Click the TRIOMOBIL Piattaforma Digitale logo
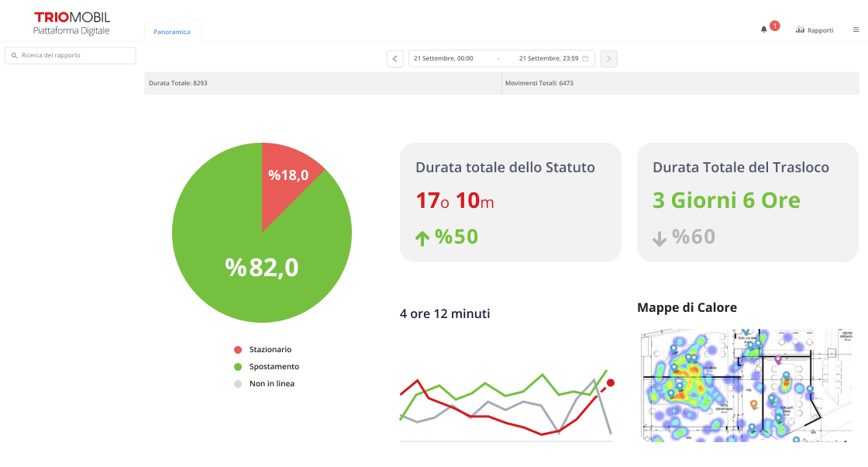The width and height of the screenshot is (868, 467). [71, 24]
